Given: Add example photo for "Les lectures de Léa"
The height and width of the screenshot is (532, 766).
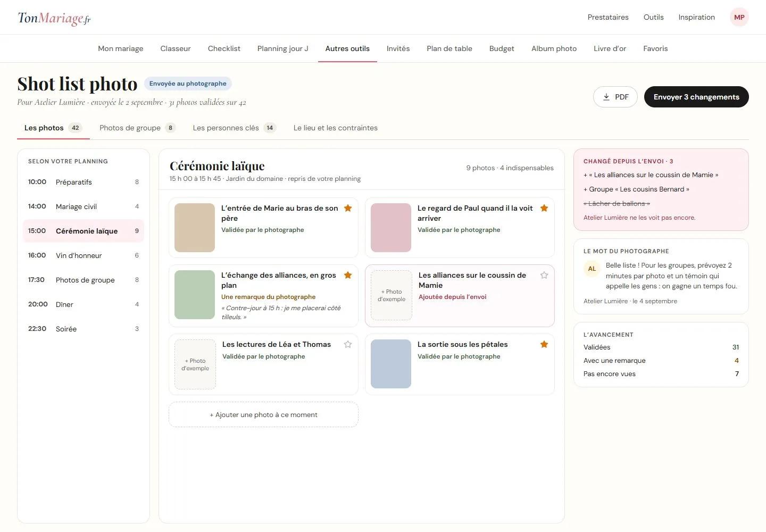Looking at the screenshot, I should (195, 364).
